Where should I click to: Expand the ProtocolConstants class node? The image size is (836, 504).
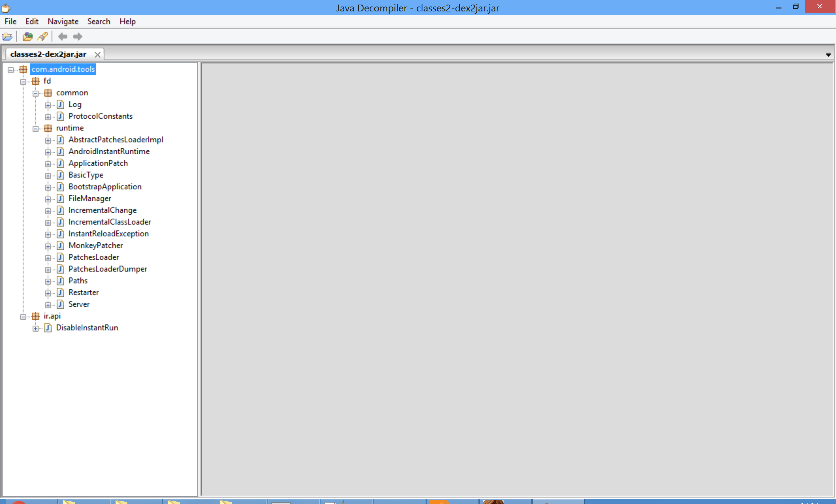pos(48,117)
